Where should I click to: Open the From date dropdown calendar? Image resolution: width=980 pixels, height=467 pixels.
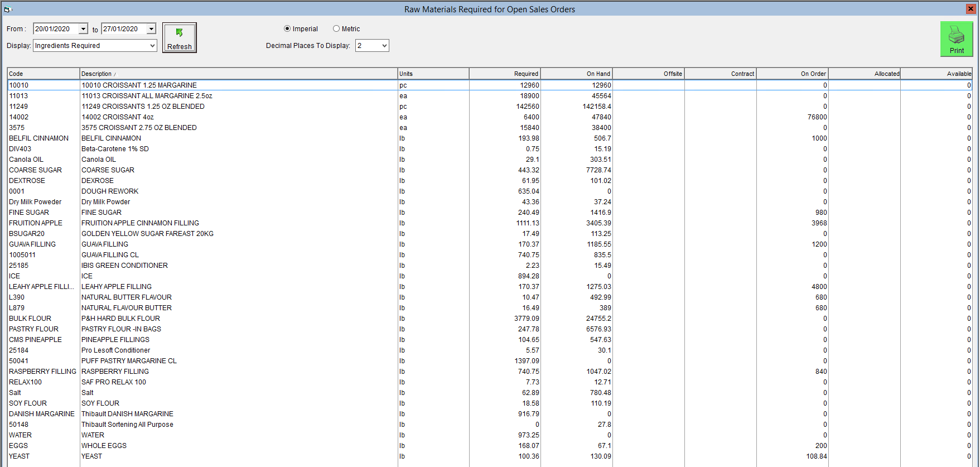[x=84, y=29]
